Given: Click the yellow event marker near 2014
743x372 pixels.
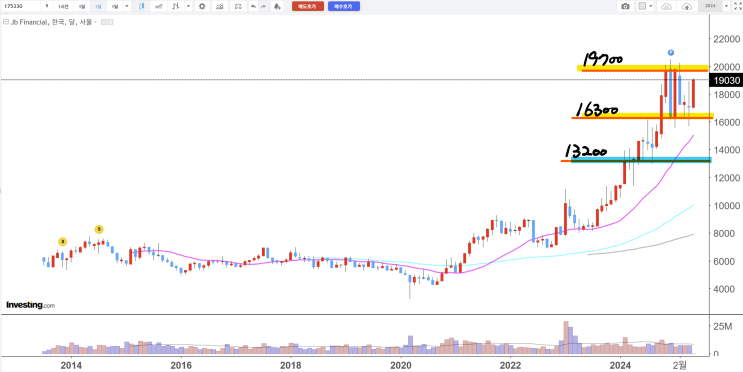Looking at the screenshot, I should 63,242.
